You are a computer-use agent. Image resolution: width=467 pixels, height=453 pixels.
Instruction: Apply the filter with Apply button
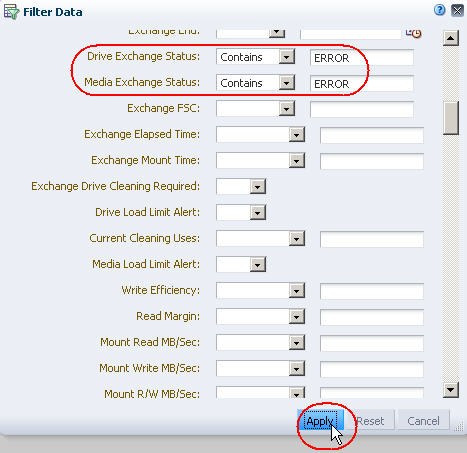[x=320, y=421]
